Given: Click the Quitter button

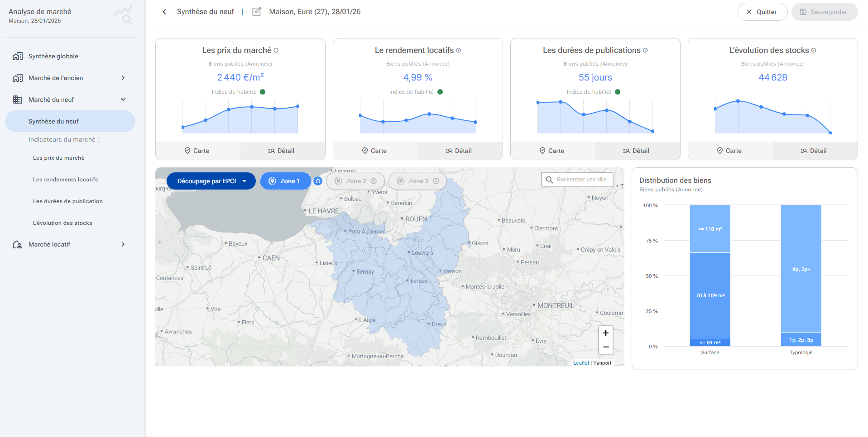Looking at the screenshot, I should tap(762, 12).
